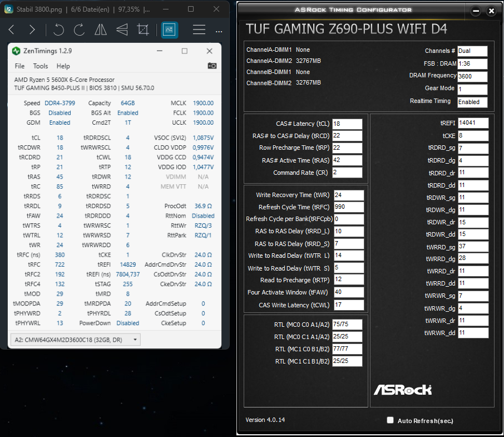Click the Row Precharge Time (tRP) field
504x437 pixels.
[x=347, y=148]
